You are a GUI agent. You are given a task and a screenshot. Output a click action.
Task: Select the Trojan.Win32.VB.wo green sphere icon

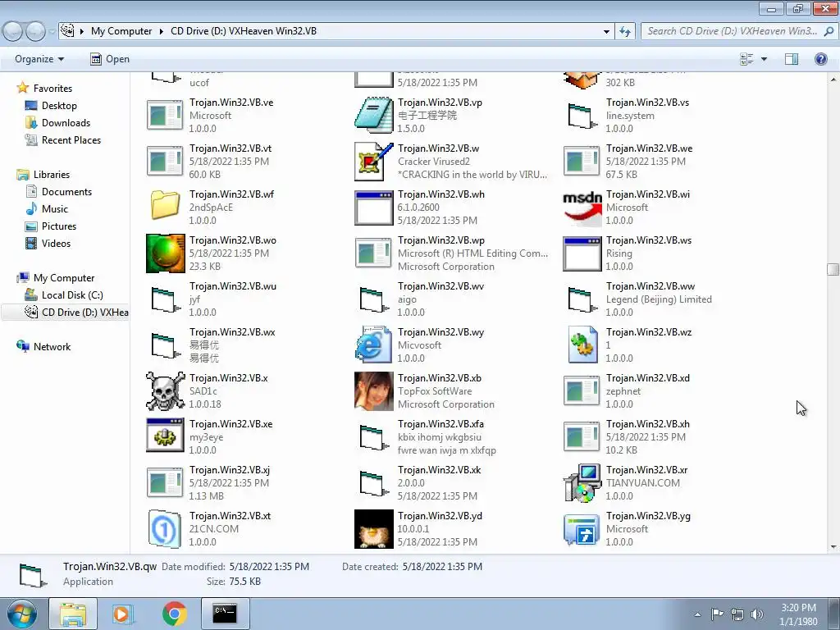[165, 253]
